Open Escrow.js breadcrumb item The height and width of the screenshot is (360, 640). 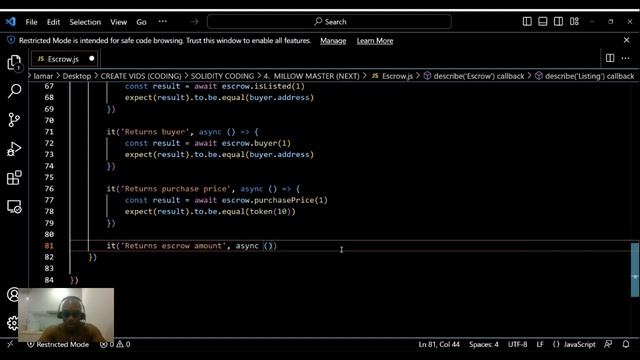click(392, 76)
